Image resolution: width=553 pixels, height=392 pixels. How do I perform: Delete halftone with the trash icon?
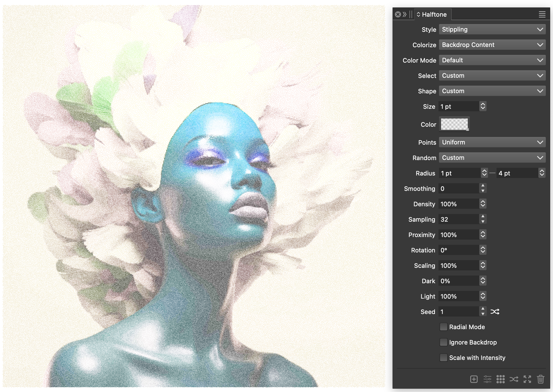[x=540, y=379]
